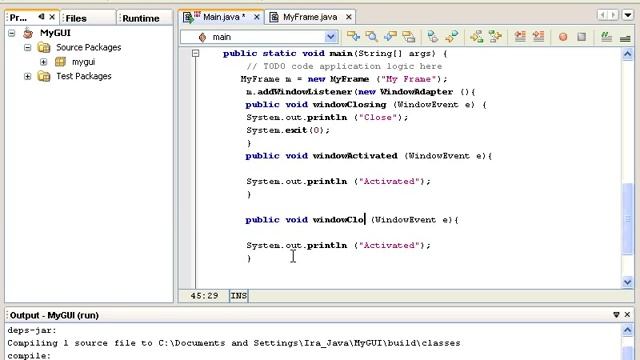Click the Previous Bookmark toolbar icon
Screen dimensions: 640x360
tap(476, 36)
